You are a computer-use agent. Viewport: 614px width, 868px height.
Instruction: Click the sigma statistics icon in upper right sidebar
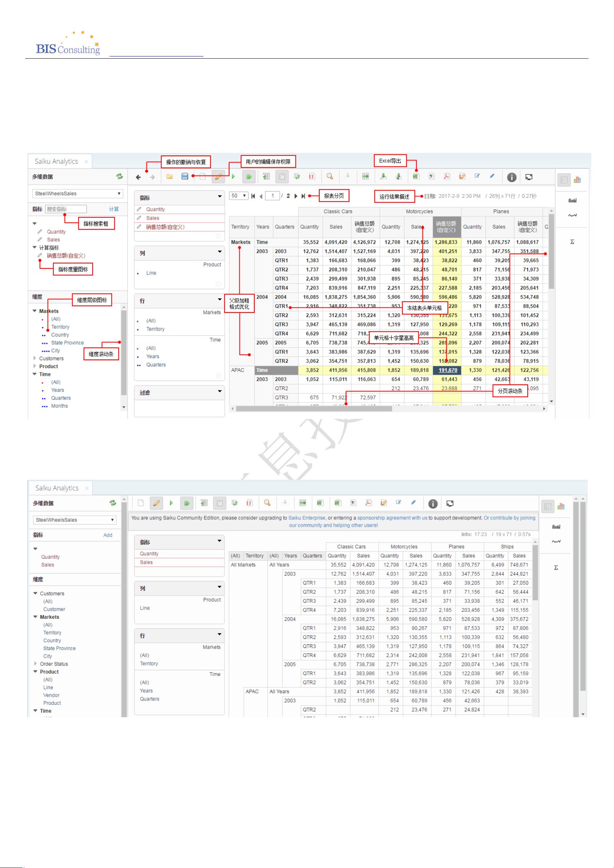572,241
